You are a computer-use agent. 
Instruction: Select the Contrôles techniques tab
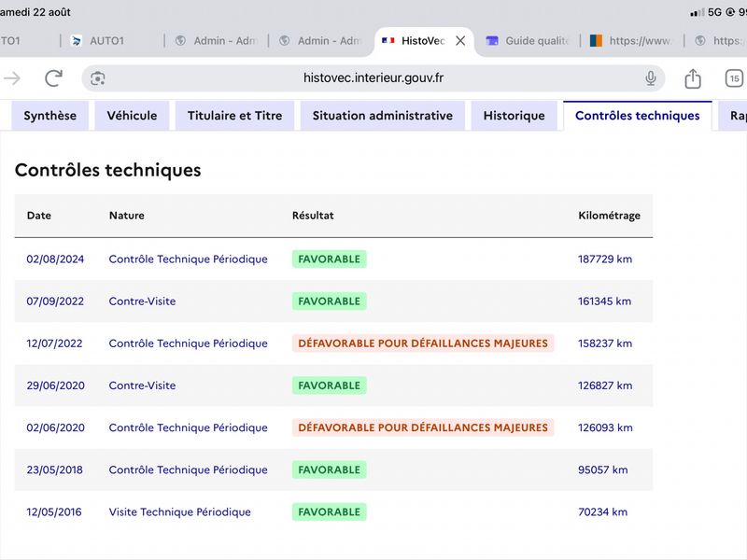[x=638, y=116]
